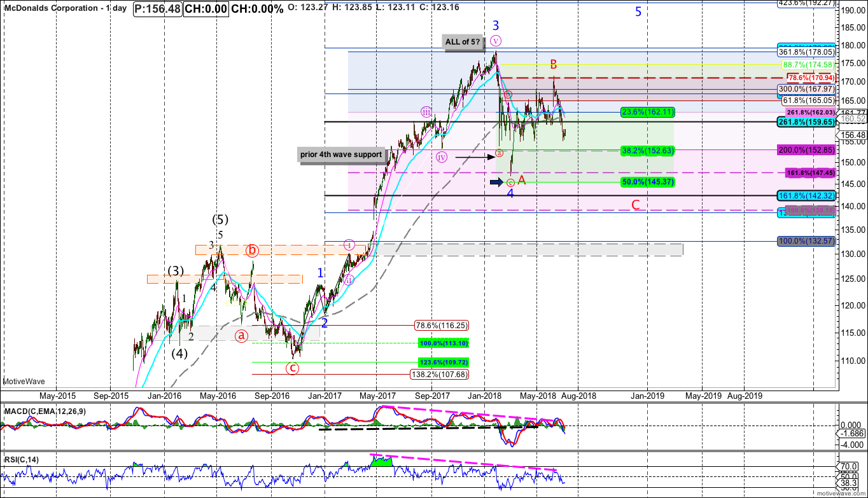Click the -1.686 MACD value

(853, 434)
